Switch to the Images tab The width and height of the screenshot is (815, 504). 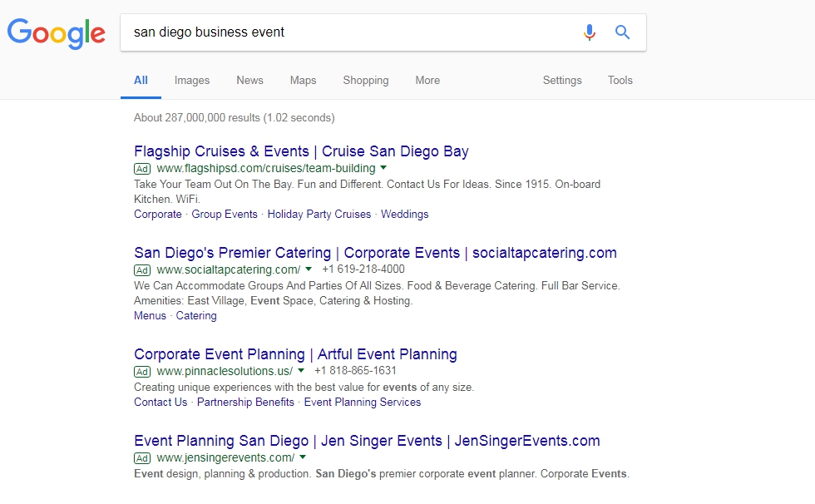point(192,80)
